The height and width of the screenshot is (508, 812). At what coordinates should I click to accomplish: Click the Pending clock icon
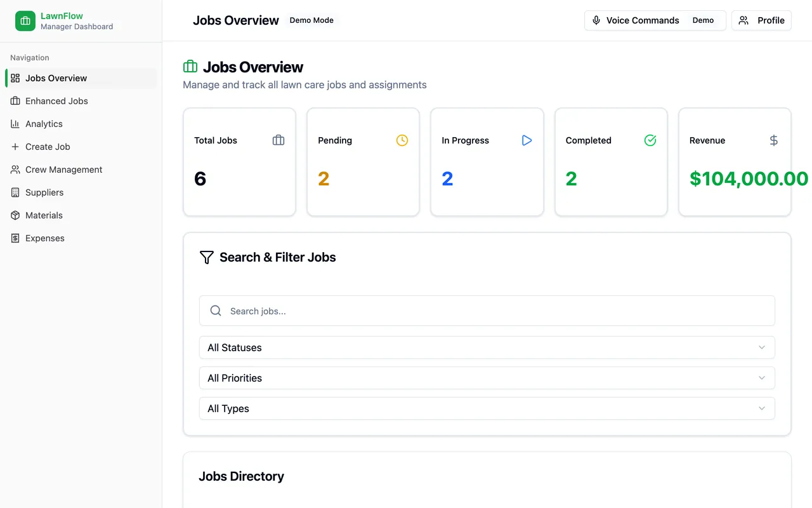402,140
